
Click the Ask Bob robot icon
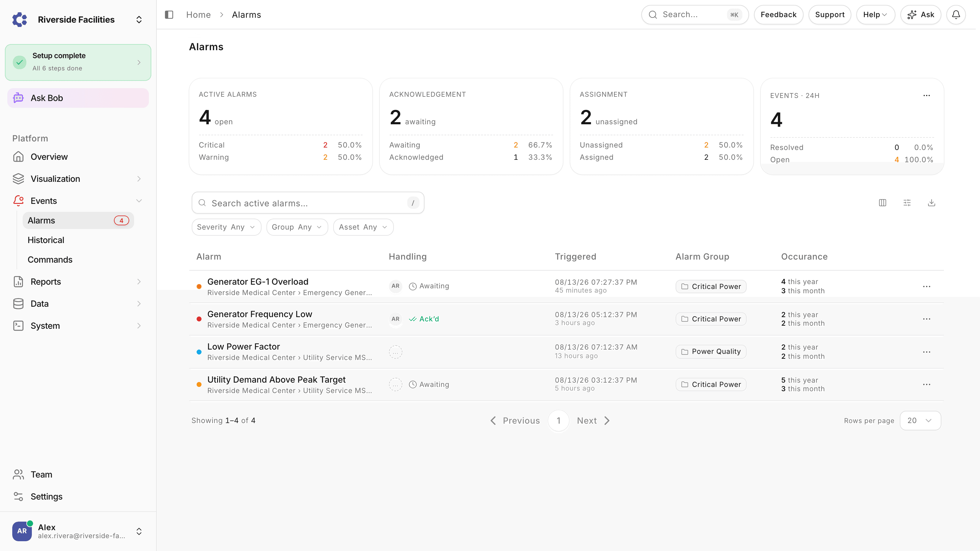18,98
